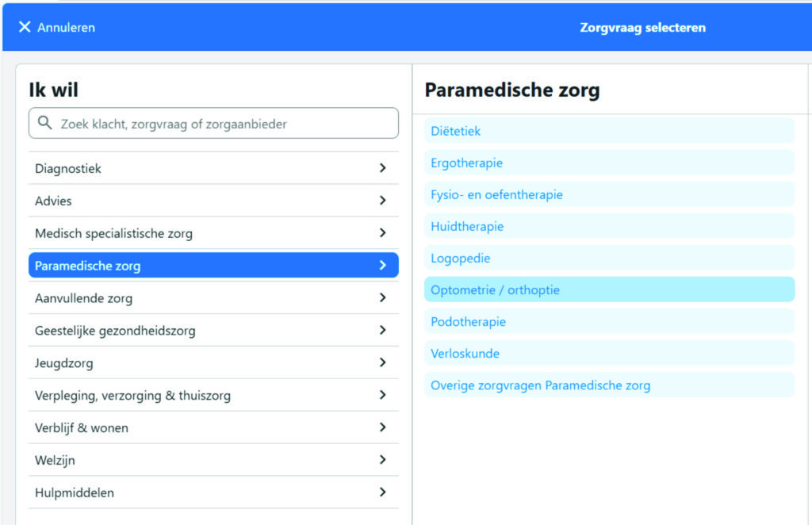This screenshot has height=525, width=812.
Task: Click the chevron next to Welzijn
Action: point(383,460)
